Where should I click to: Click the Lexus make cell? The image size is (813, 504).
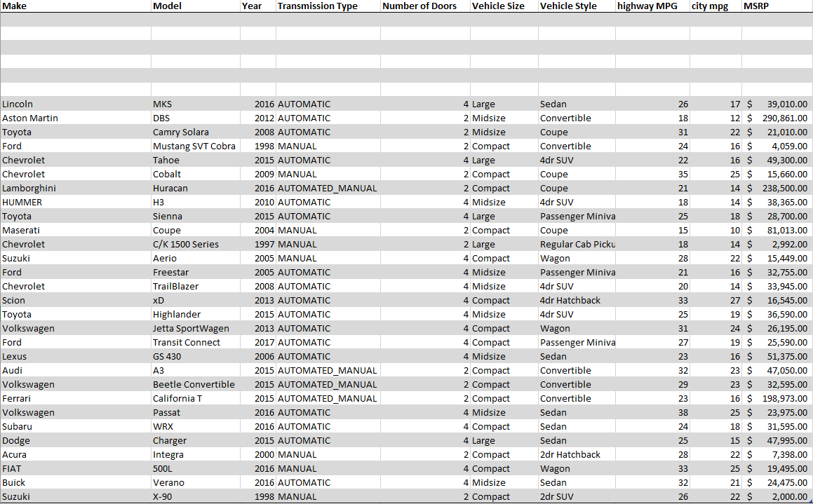76,356
